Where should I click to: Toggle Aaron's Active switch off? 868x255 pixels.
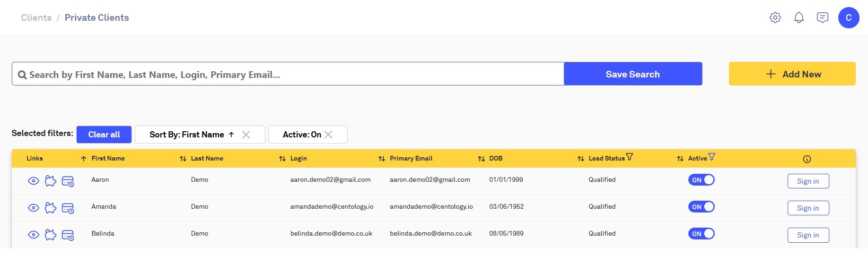point(701,180)
